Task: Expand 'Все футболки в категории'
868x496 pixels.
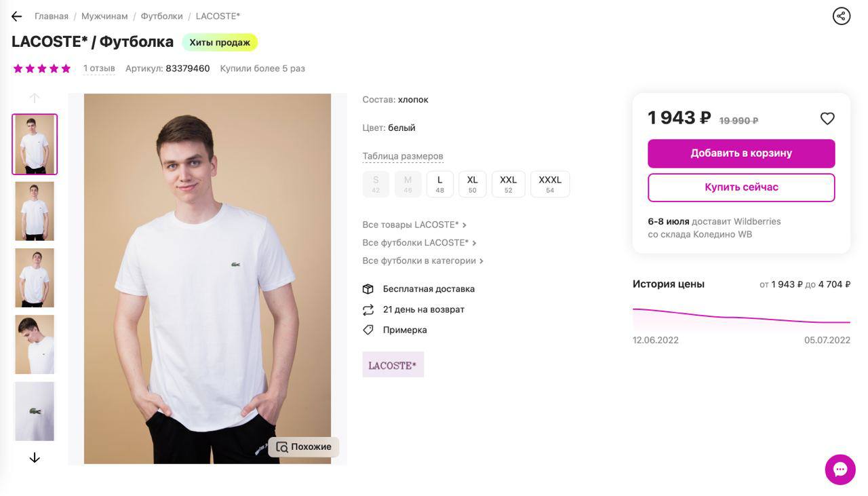Action: 422,261
